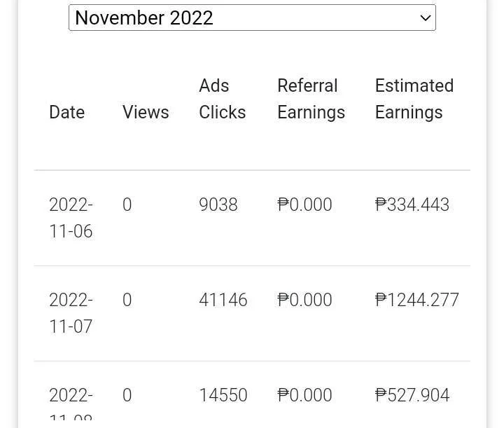Click the views value for 2022-11-06
Viewport: 504px width, 428px height.
pyautogui.click(x=127, y=205)
